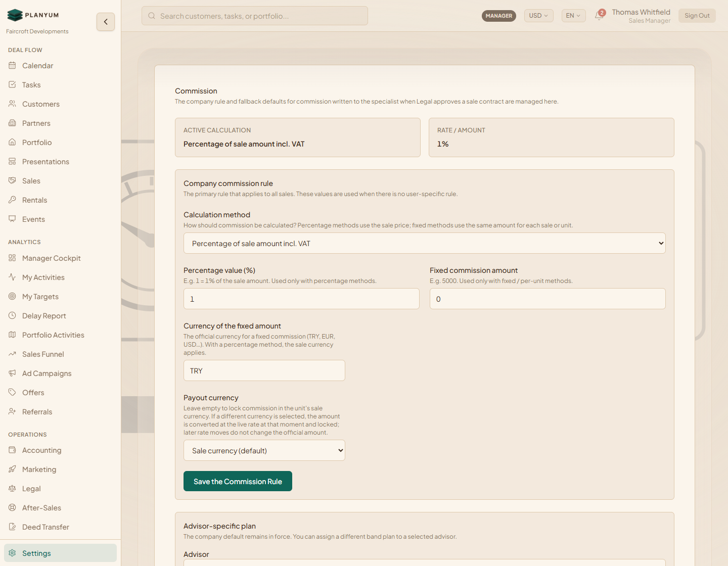Navigate to Manager Cockpit
The height and width of the screenshot is (566, 728).
coord(60,258)
